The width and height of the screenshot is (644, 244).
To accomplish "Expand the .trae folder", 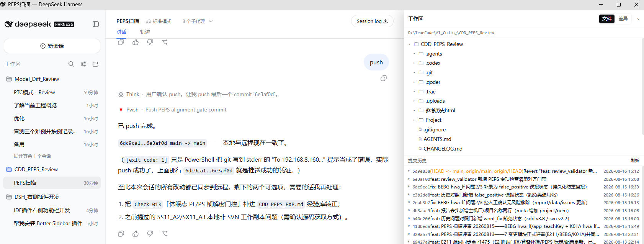I will point(414,92).
